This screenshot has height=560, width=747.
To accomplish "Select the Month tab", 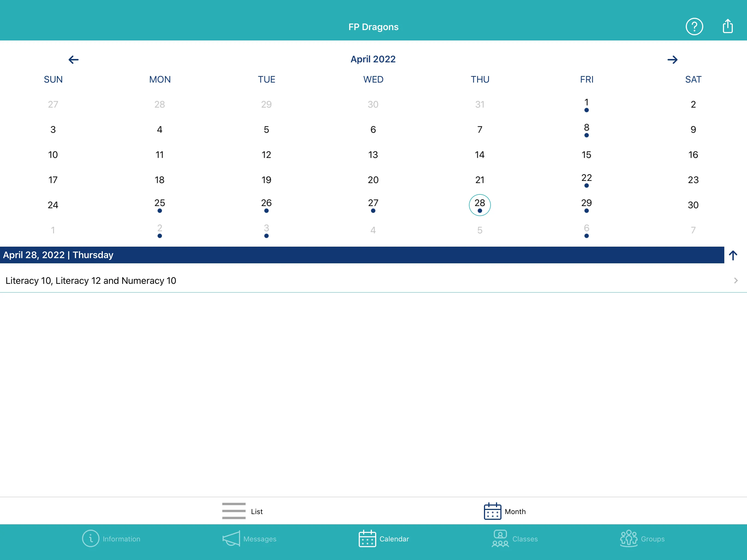I will [x=504, y=511].
